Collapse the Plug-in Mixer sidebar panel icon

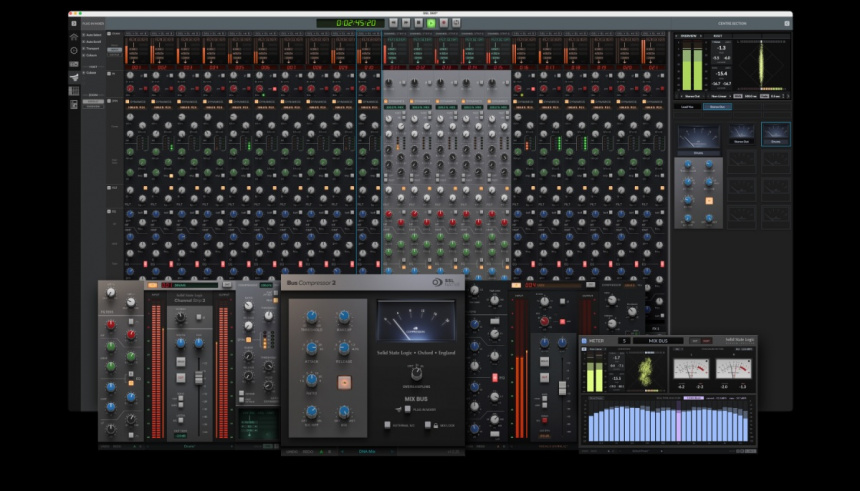click(x=73, y=24)
